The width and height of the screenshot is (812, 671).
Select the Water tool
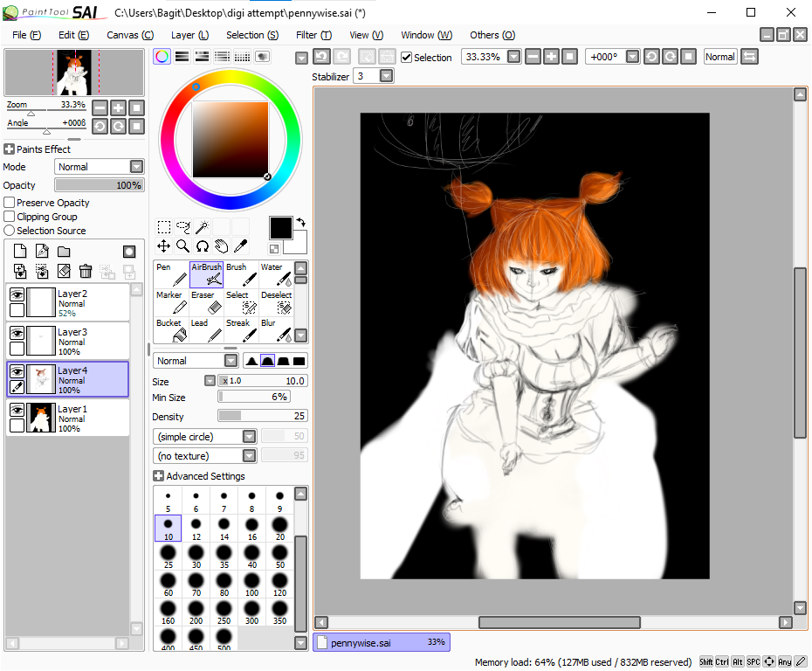[x=276, y=274]
